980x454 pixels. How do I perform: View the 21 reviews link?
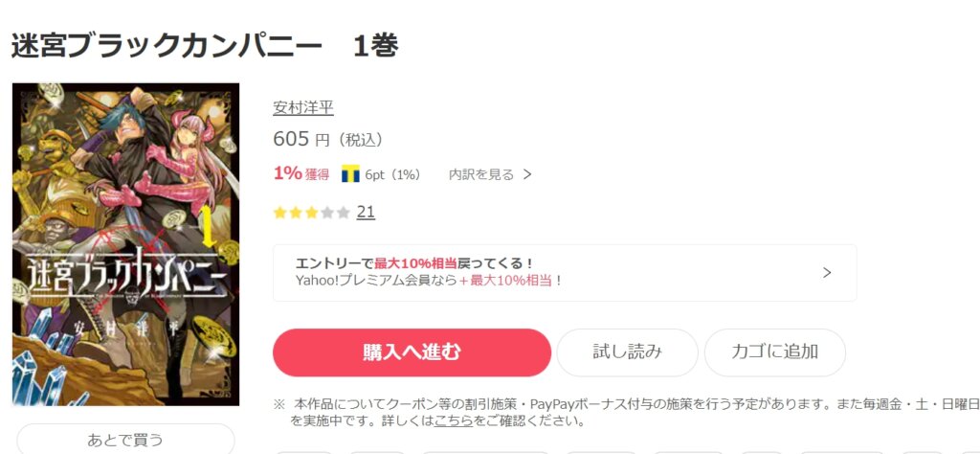pyautogui.click(x=366, y=213)
